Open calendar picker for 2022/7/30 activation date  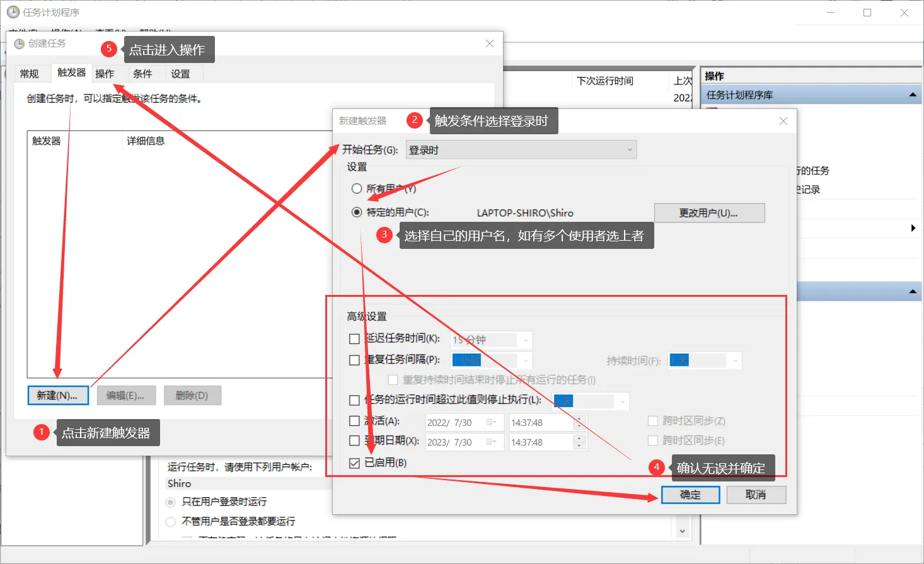[491, 423]
